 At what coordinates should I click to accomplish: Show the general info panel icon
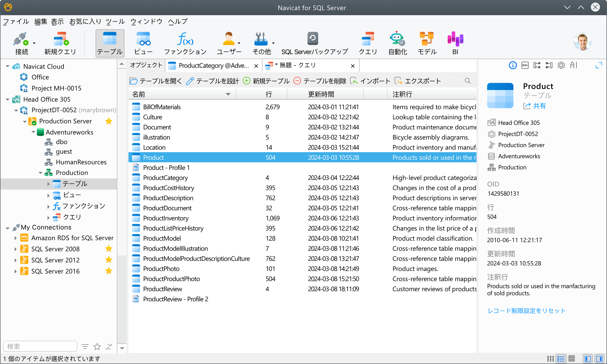513,65
